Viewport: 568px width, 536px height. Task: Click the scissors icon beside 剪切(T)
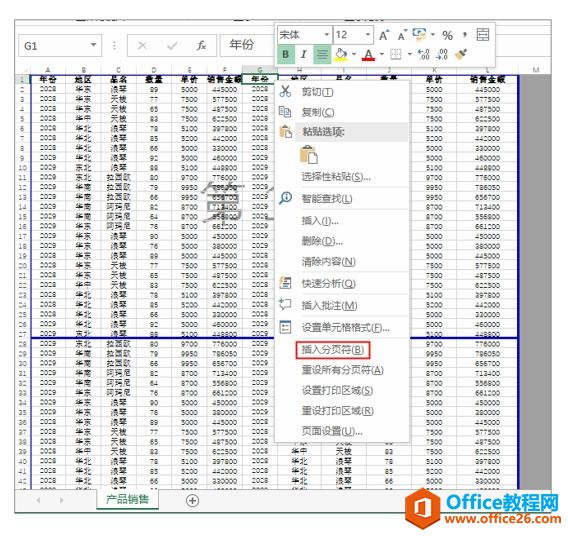click(285, 91)
